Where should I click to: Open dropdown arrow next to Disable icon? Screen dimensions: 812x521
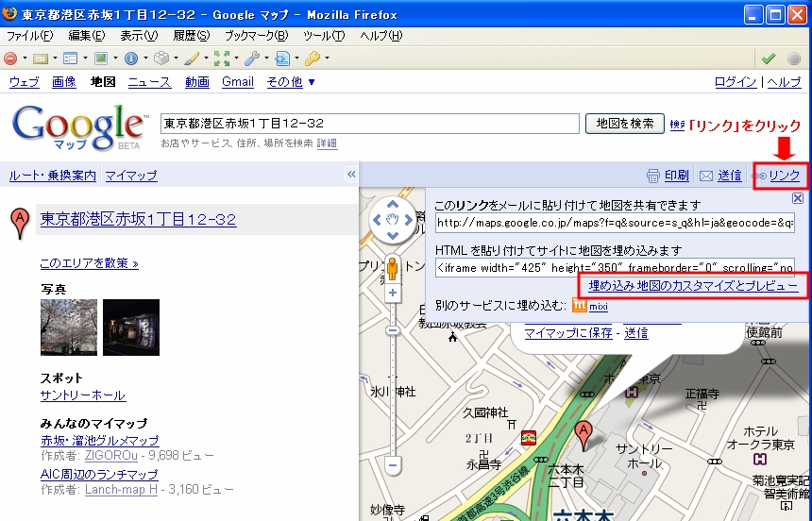(25, 59)
